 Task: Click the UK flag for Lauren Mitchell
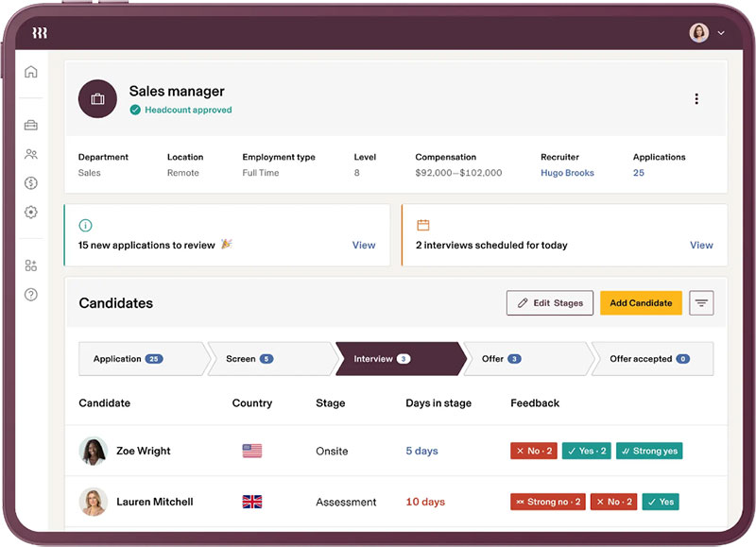click(x=252, y=502)
